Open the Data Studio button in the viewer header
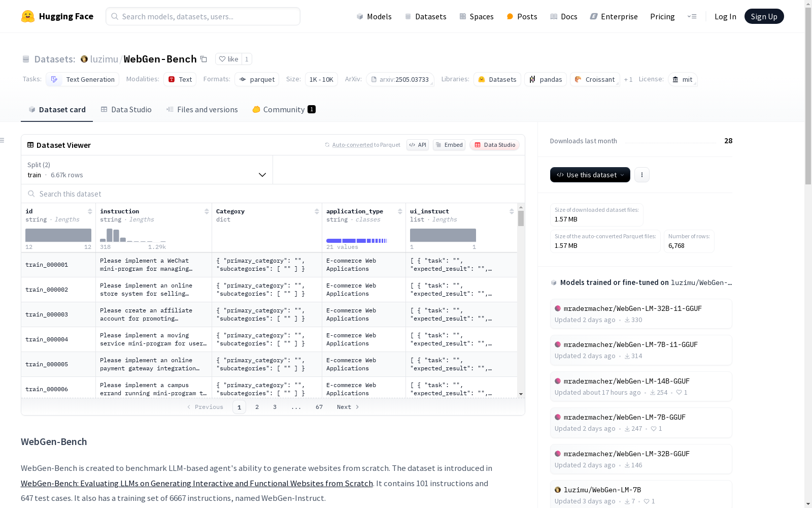812x508 pixels. [494, 145]
